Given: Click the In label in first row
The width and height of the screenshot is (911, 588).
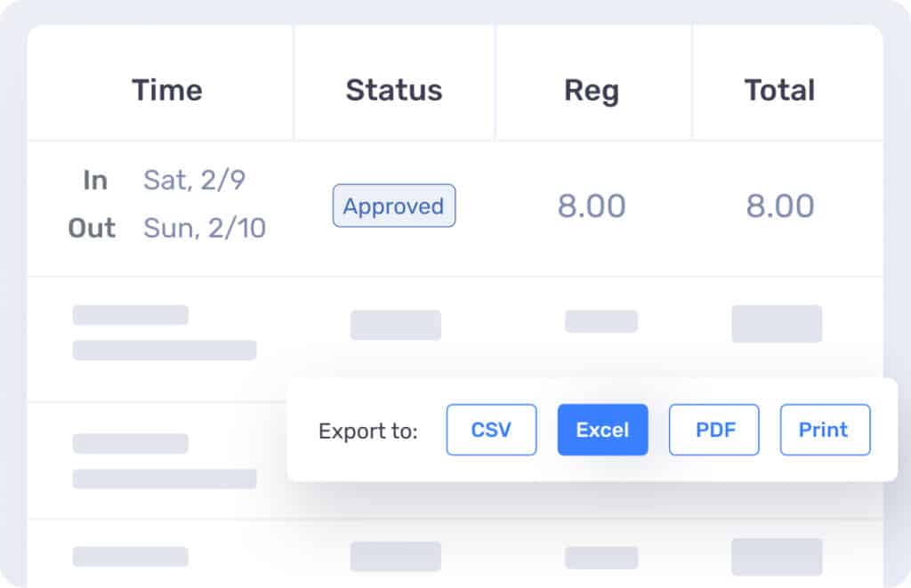Looking at the screenshot, I should 95,180.
